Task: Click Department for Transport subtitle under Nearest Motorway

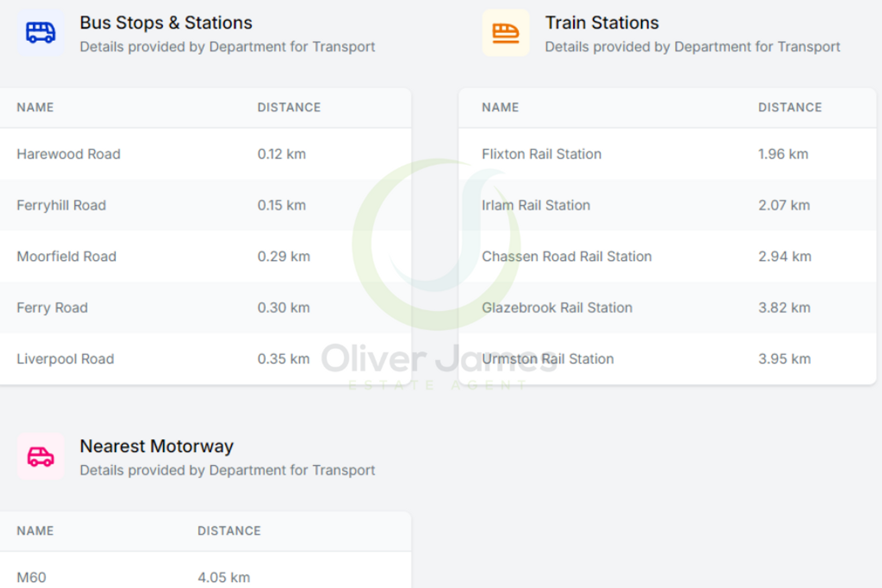Action: click(x=228, y=470)
